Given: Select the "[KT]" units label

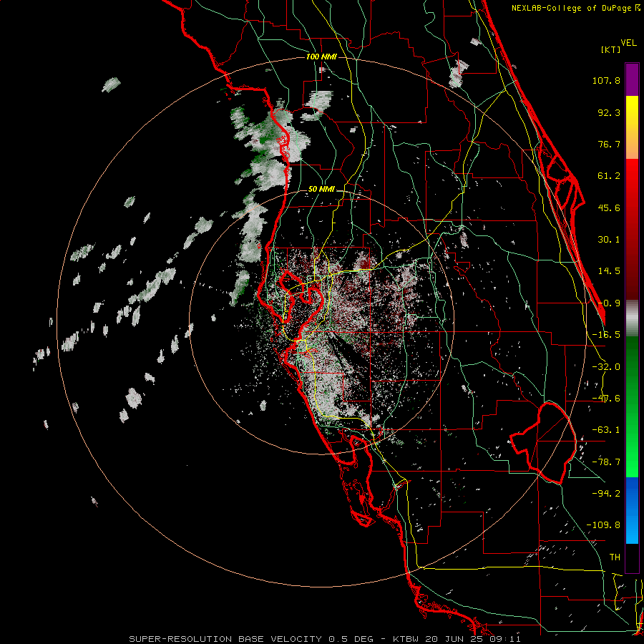Looking at the screenshot, I should pos(611,49).
